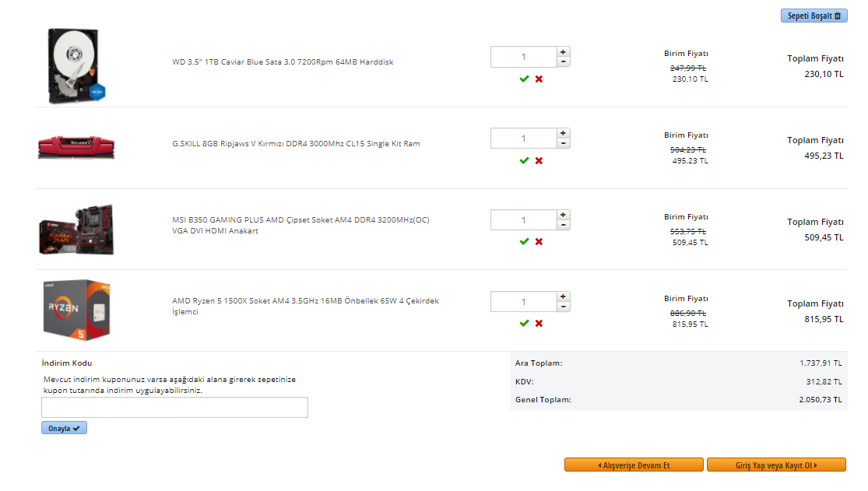The width and height of the screenshot is (868, 491).
Task: Increase G.SKILL RAM quantity with plus
Action: pos(563,133)
